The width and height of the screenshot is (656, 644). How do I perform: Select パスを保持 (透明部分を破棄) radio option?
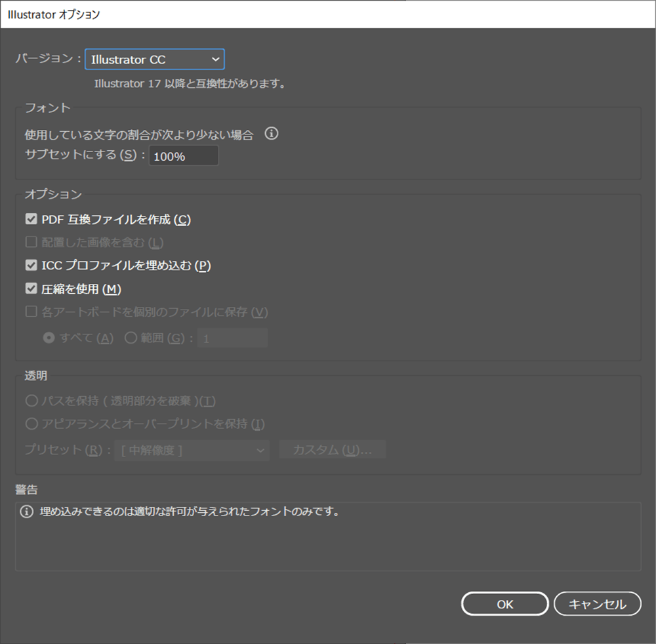pyautogui.click(x=31, y=401)
